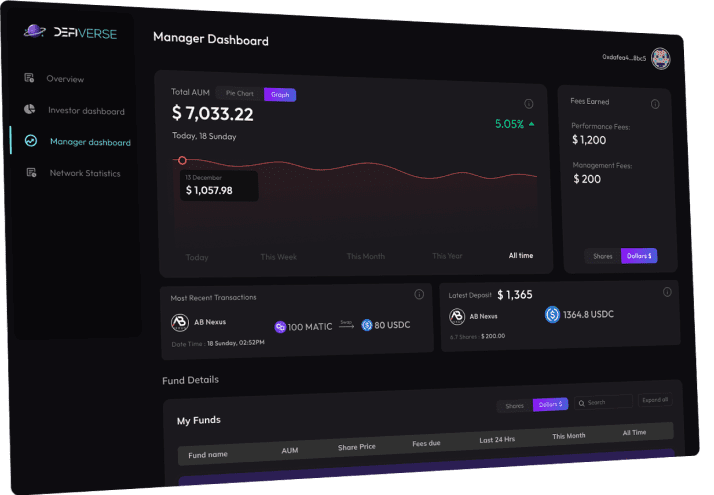
Task: Expand all funds in My Funds
Action: click(655, 400)
